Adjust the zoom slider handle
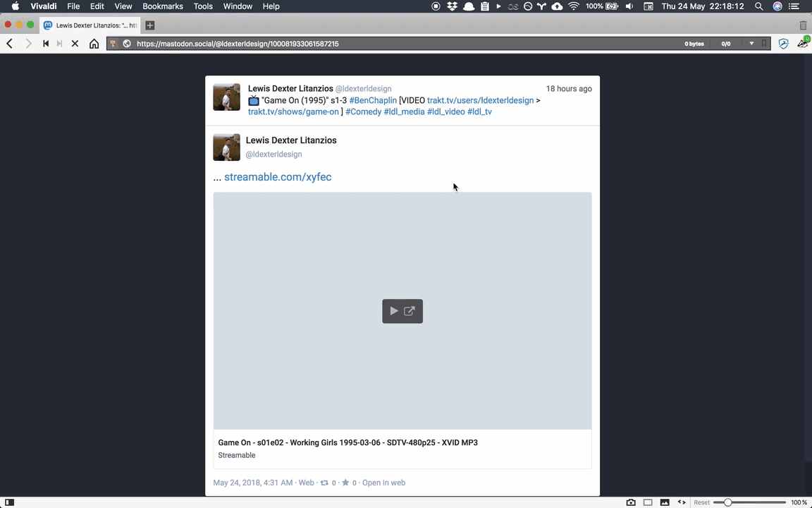The height and width of the screenshot is (508, 812). (727, 502)
